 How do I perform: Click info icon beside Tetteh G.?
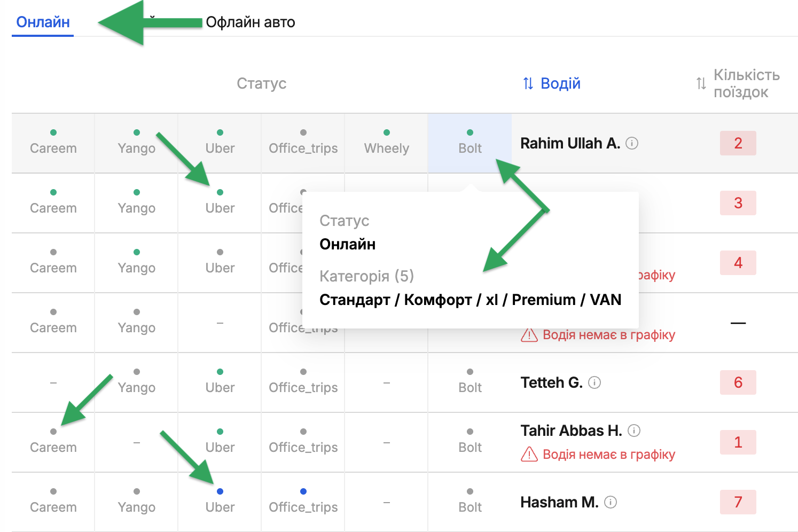click(x=594, y=382)
